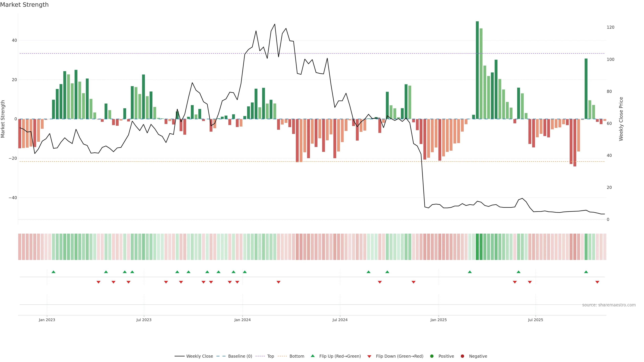Viewport: 644px width, 362px height.
Task: Click the Weekly Close Price axis title
Action: click(x=621, y=119)
